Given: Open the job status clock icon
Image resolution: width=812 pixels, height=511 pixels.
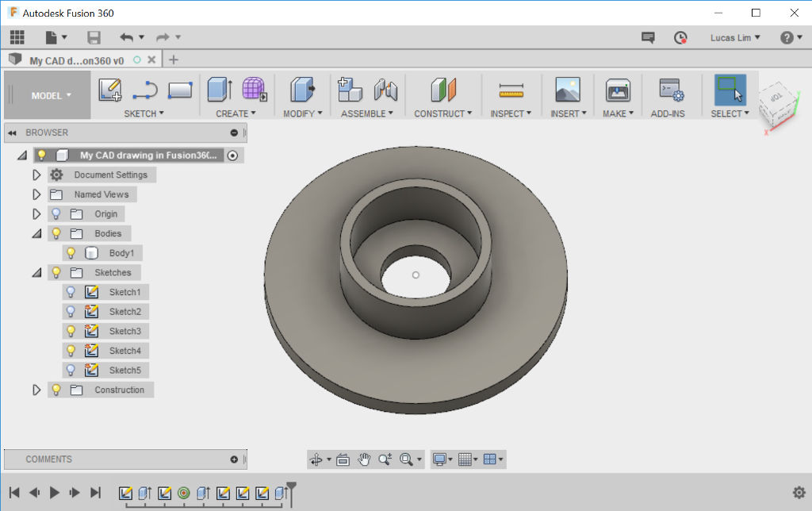Looking at the screenshot, I should click(x=680, y=37).
